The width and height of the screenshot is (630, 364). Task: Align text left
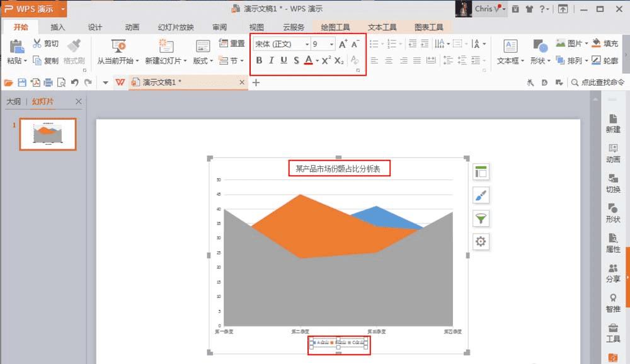coord(374,60)
